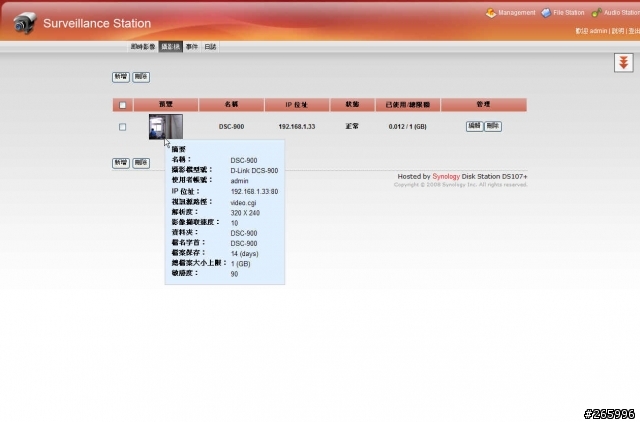Open Audio Station via its green note icon
The image size is (640, 422).
(596, 13)
